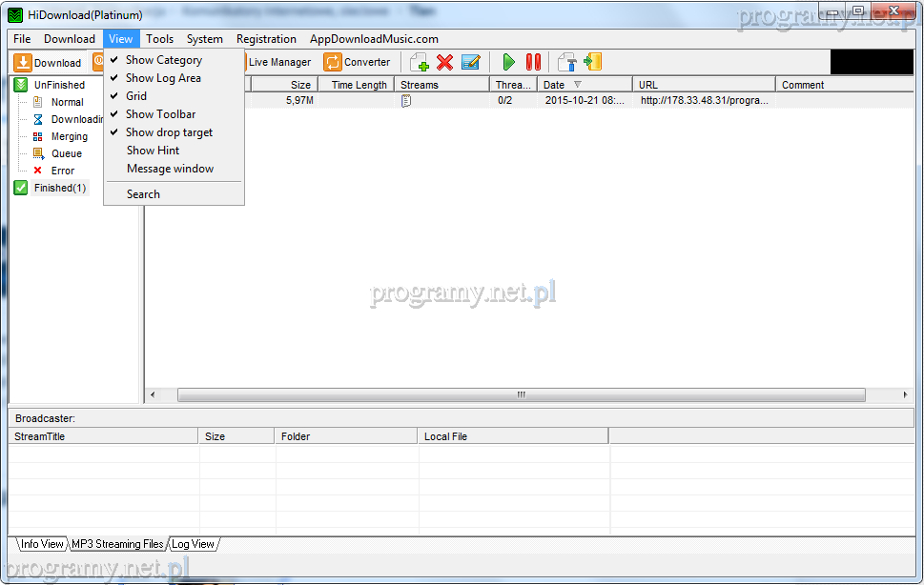The width and height of the screenshot is (924, 585).
Task: Disable the Grid option
Action: (136, 96)
